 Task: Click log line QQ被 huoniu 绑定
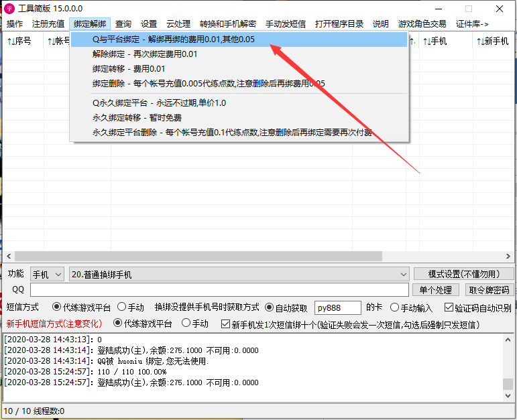pos(107,361)
